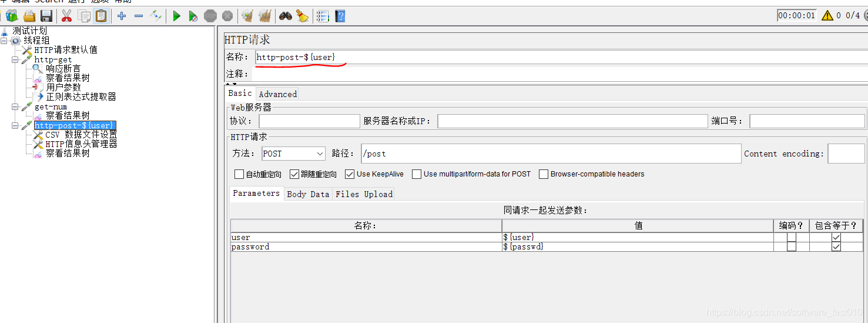
Task: Select CSV 数据文件设置 node
Action: [x=81, y=135]
